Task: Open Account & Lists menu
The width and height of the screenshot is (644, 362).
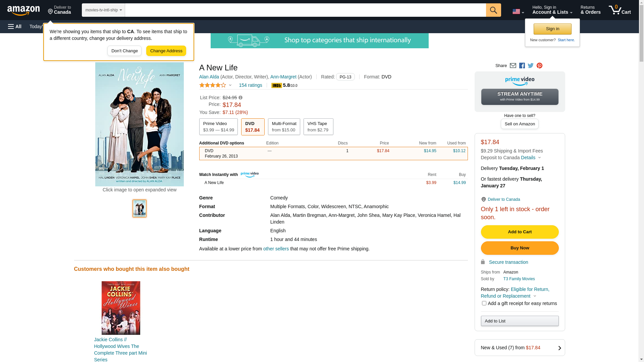Action: point(552,10)
